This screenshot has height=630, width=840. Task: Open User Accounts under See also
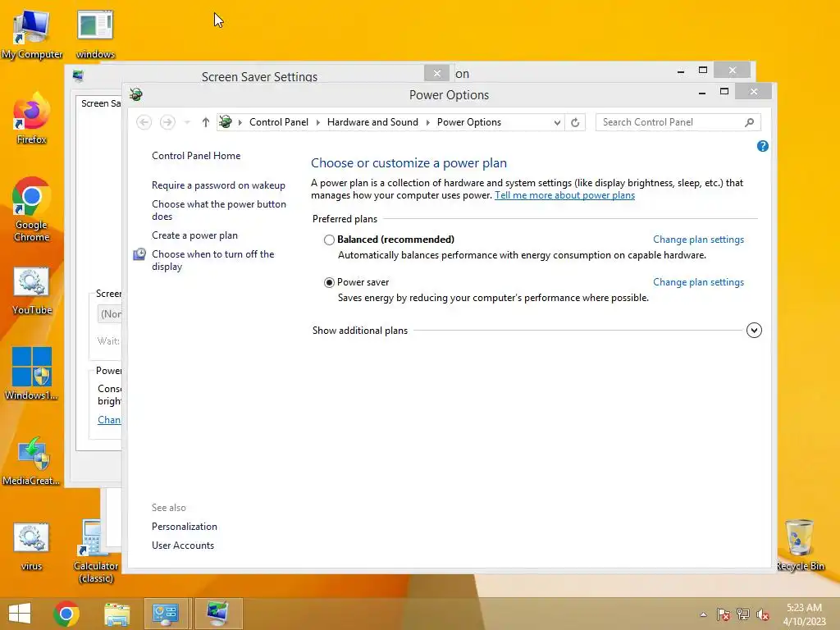click(183, 546)
